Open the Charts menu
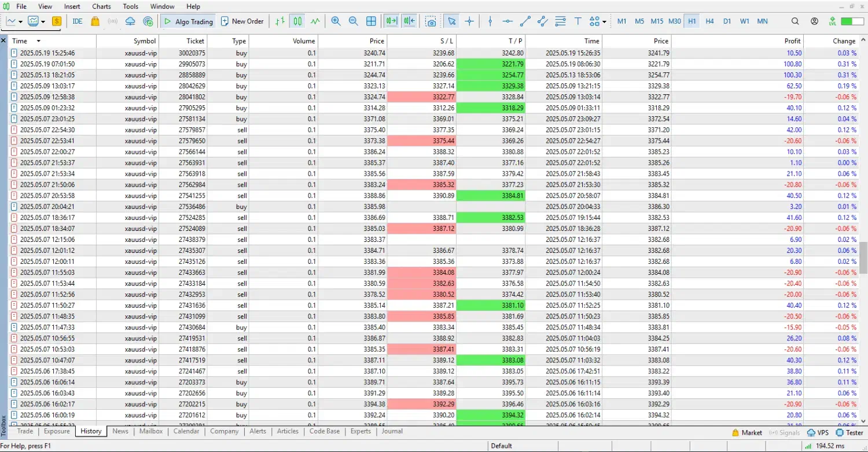 coord(101,6)
